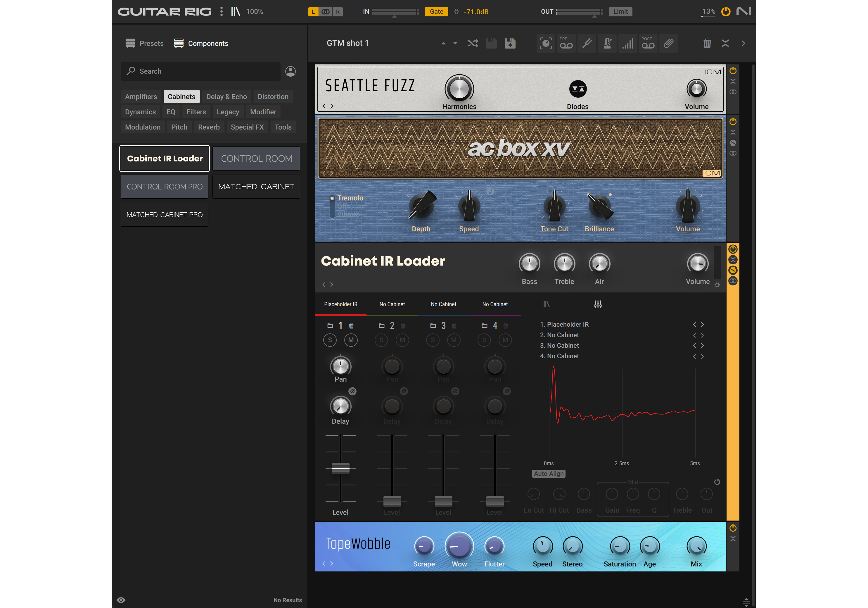The image size is (868, 608).
Task: Click the note sync icon near Speed knob
Action: [490, 191]
